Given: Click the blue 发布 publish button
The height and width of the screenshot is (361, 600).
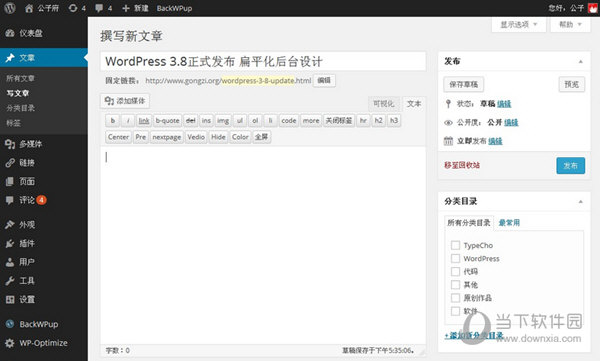Looking at the screenshot, I should tap(571, 165).
